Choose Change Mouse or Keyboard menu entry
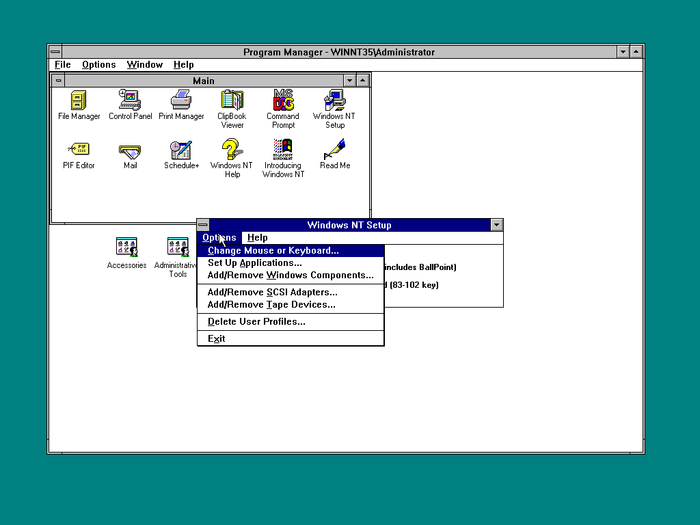The image size is (700, 525). [x=273, y=251]
